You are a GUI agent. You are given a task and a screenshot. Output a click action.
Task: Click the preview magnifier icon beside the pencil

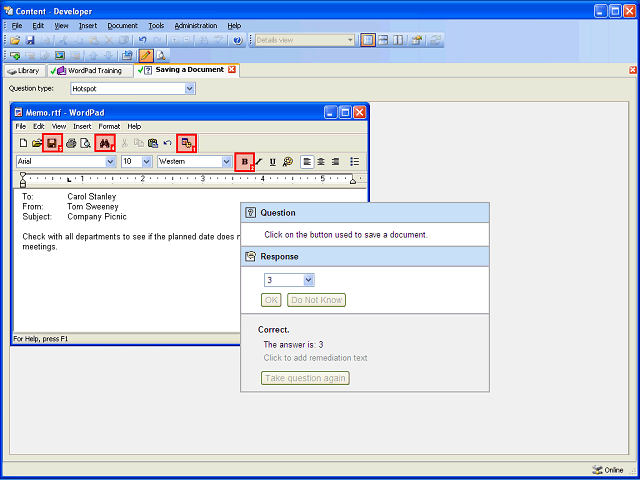pyautogui.click(x=161, y=55)
